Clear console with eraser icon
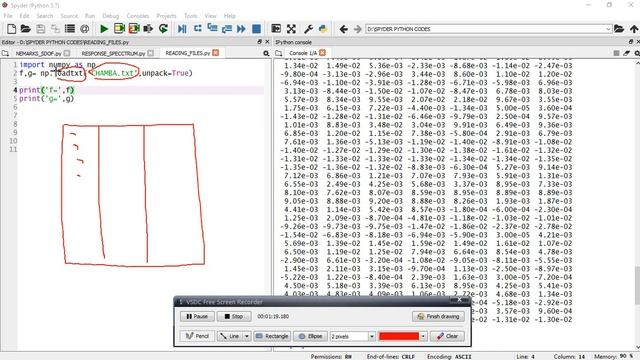Screen dimensions: 640x360 627,53
